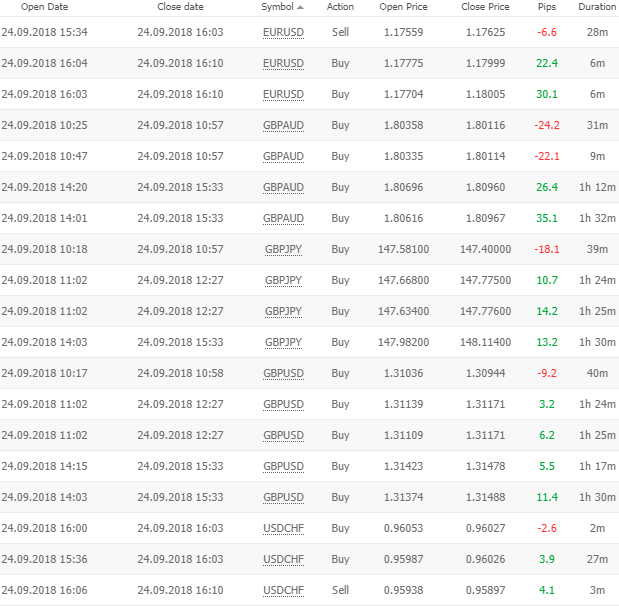
Task: Toggle the Symbol sort arrow icon
Action: click(x=300, y=7)
